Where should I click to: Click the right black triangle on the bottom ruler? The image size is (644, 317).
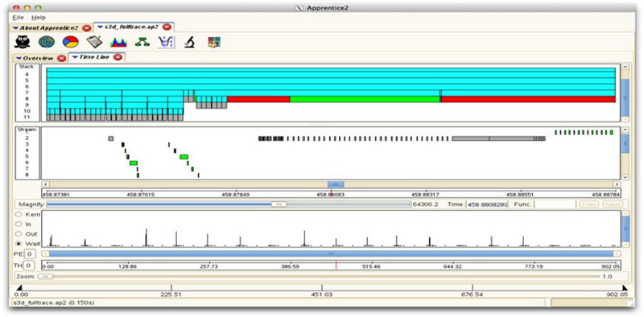point(625,288)
